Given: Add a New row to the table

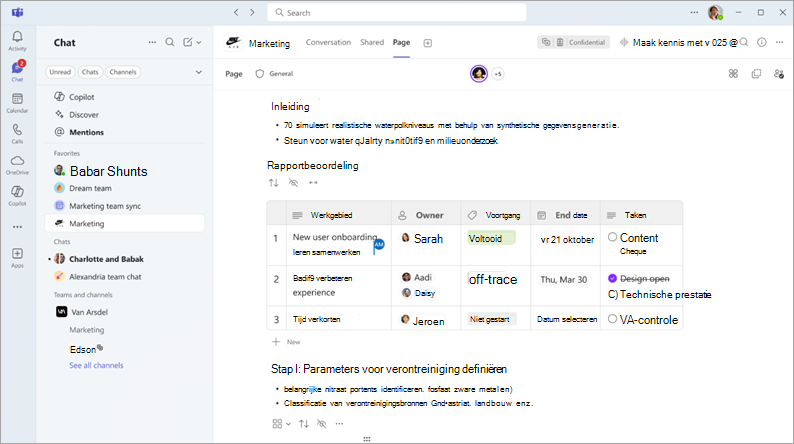Looking at the screenshot, I should tap(286, 342).
